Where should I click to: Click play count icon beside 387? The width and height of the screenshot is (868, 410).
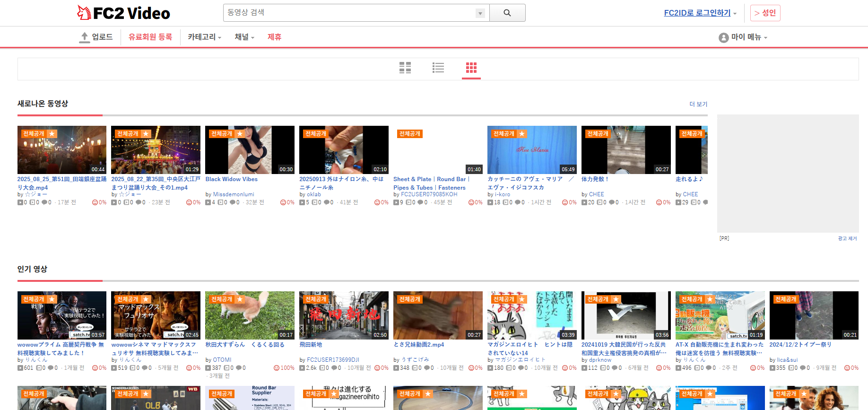[208, 368]
